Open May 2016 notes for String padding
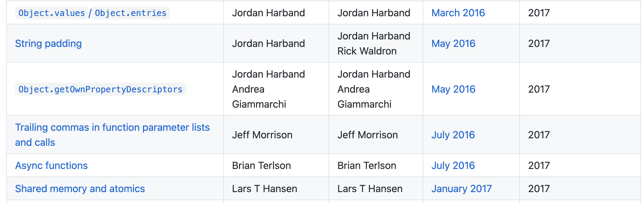Image resolution: width=644 pixels, height=204 pixels. 453,43
